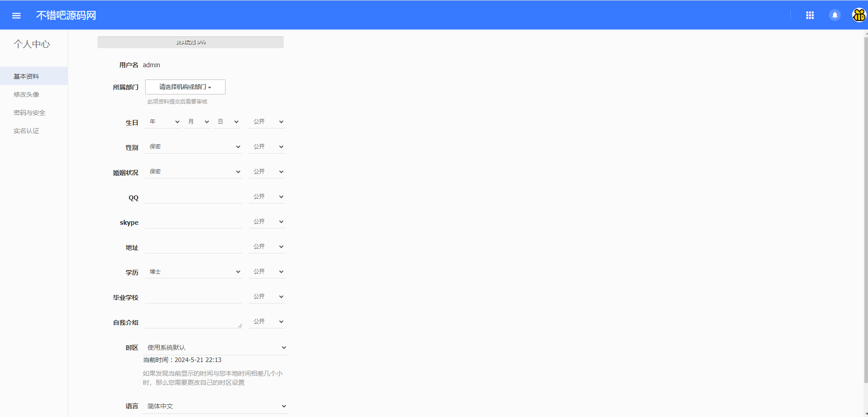Click the 不错吧源码网 site title

[66, 15]
